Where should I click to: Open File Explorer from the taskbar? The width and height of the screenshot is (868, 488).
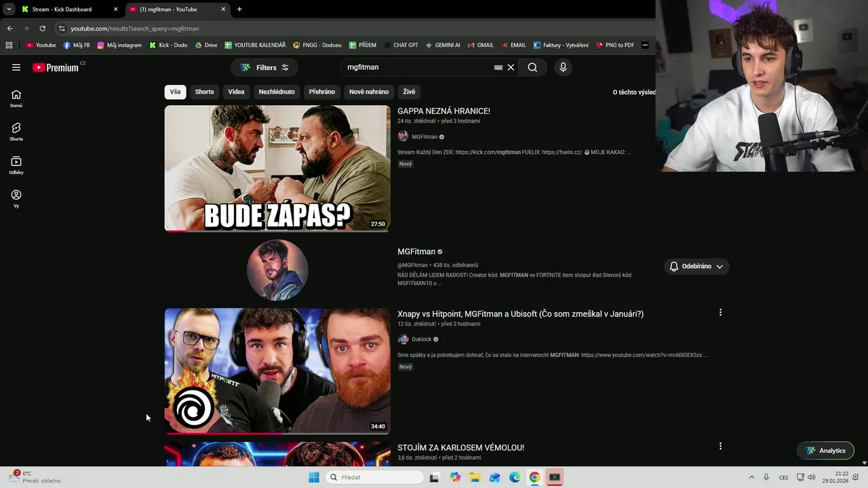point(475,477)
